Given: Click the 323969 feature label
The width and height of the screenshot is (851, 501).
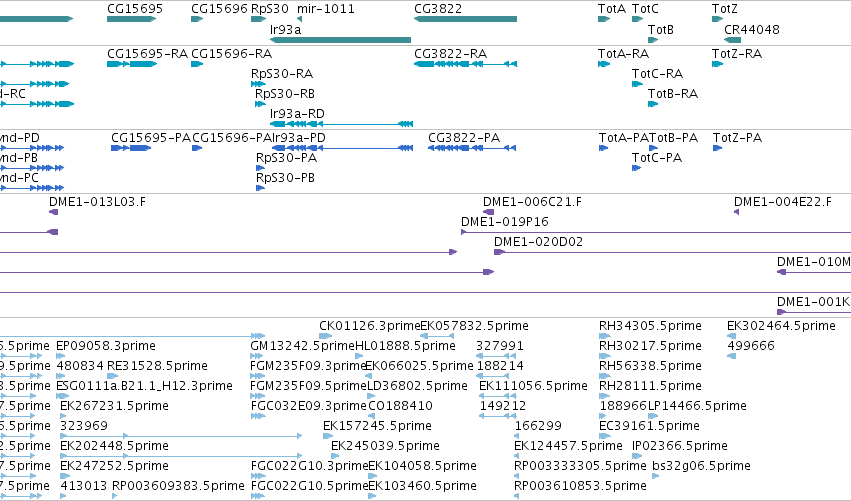Looking at the screenshot, I should tap(84, 426).
